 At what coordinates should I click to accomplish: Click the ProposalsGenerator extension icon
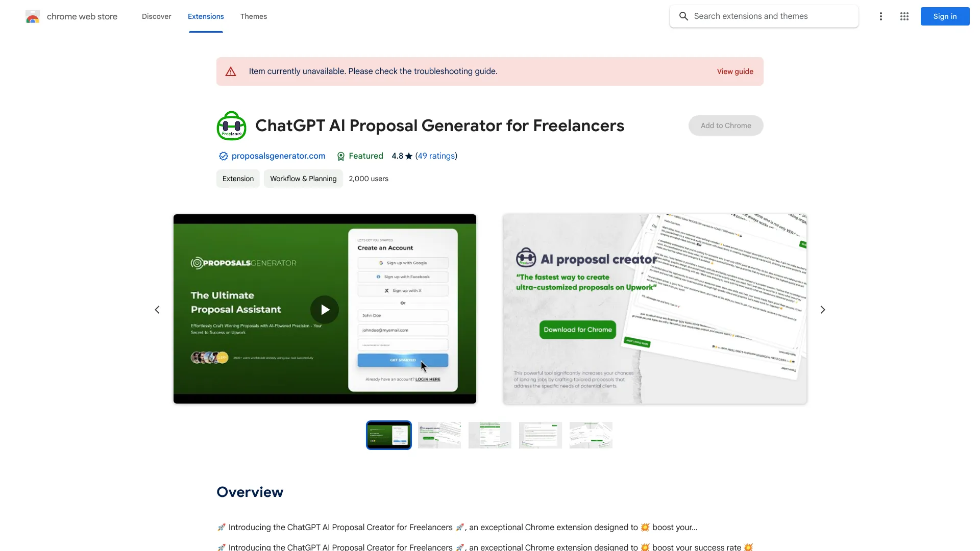coord(232,125)
